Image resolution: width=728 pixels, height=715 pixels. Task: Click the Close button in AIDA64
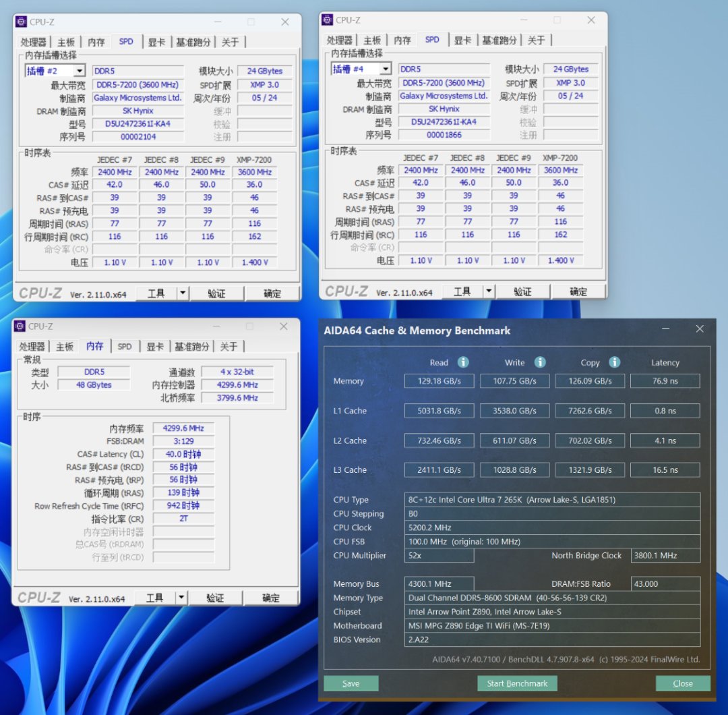pyautogui.click(x=683, y=683)
